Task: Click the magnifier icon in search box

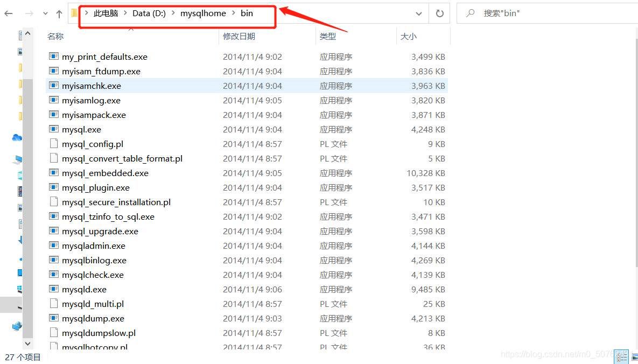Action: pyautogui.click(x=470, y=13)
